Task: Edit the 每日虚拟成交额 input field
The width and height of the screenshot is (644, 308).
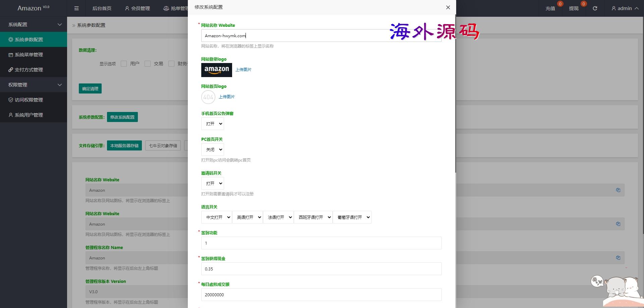Action: [x=321, y=295]
